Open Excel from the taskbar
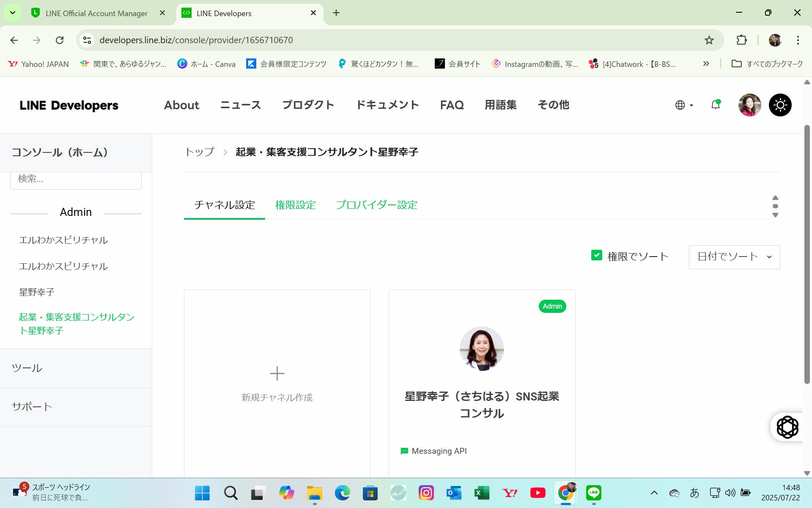Viewport: 812px width, 508px height. (482, 493)
